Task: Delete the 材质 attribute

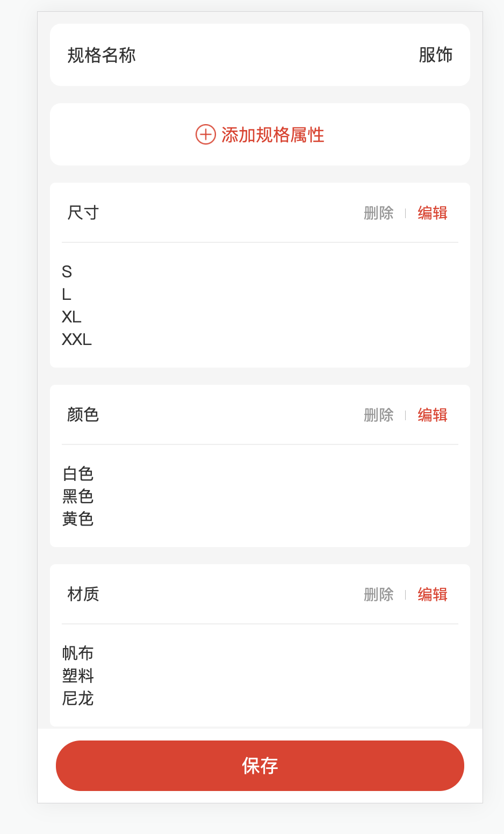Action: pyautogui.click(x=378, y=595)
